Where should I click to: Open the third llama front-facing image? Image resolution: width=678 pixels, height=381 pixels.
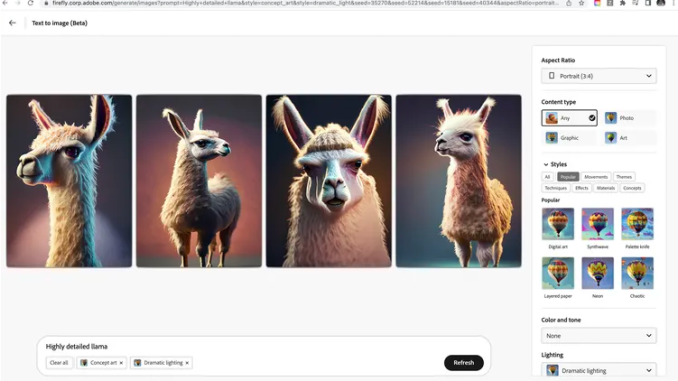click(x=329, y=181)
